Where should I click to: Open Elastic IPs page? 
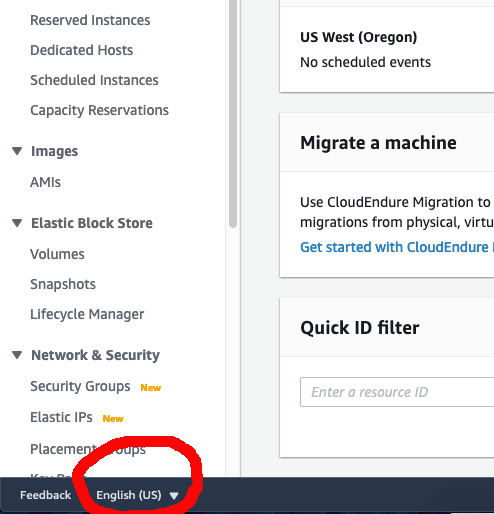point(61,417)
